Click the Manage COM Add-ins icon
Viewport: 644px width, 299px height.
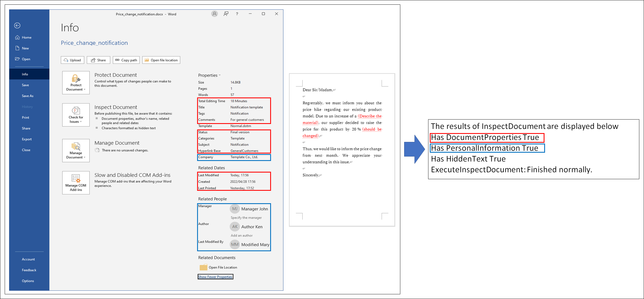76,182
